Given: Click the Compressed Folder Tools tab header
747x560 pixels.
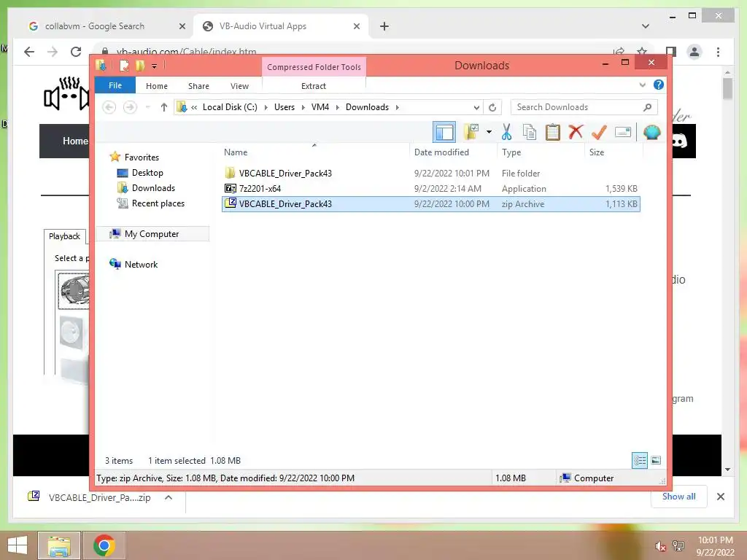Looking at the screenshot, I should pyautogui.click(x=314, y=66).
